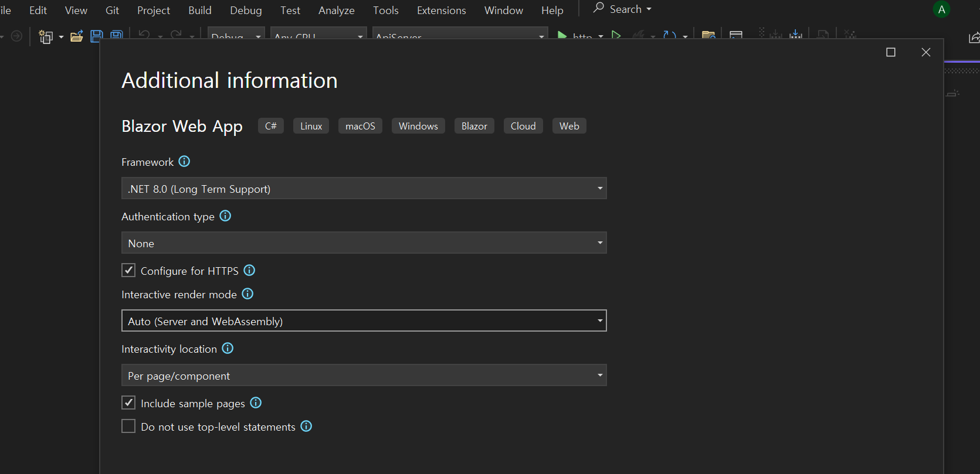This screenshot has width=980, height=474.
Task: Uncheck Include sample pages
Action: point(128,403)
